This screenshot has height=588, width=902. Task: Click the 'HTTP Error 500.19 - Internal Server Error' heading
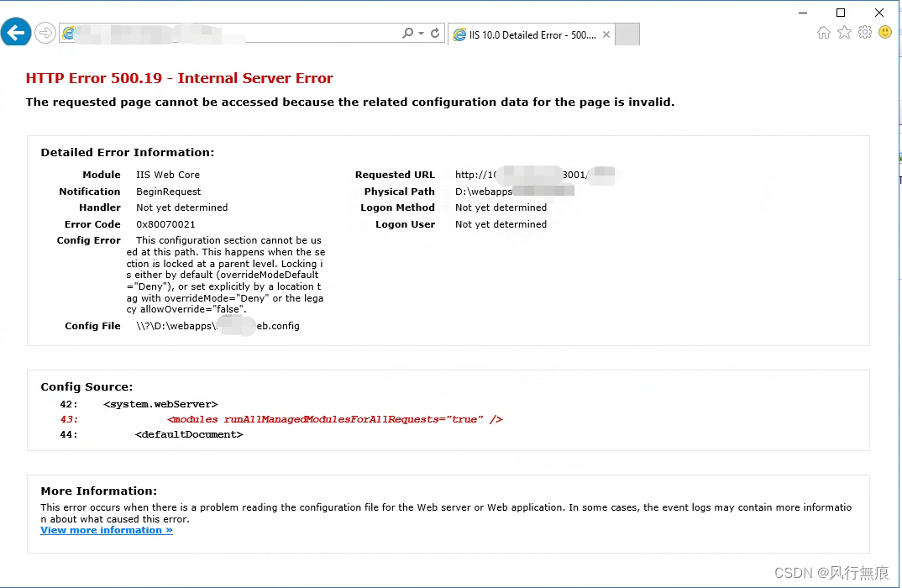(180, 78)
